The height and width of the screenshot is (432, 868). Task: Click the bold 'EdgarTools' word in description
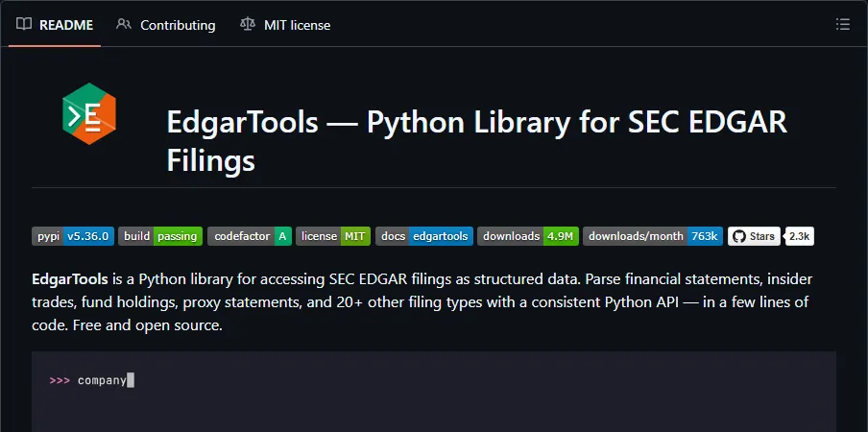pyautogui.click(x=70, y=278)
